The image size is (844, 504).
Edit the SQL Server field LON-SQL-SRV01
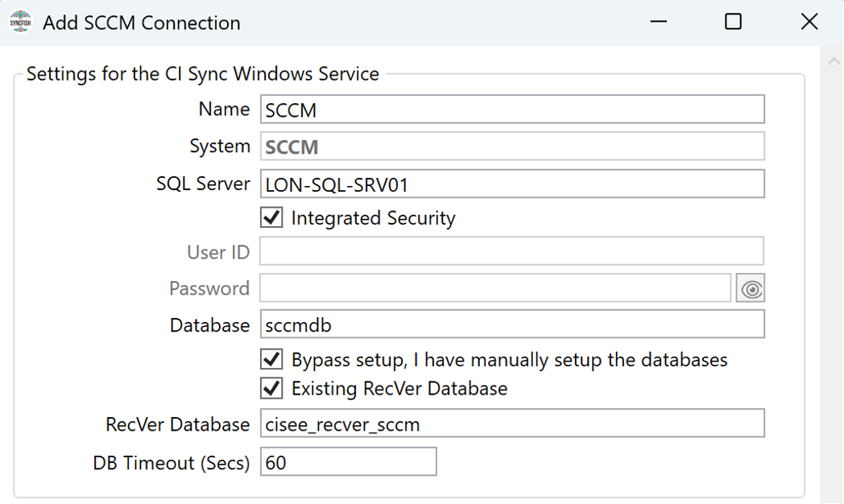pos(512,184)
